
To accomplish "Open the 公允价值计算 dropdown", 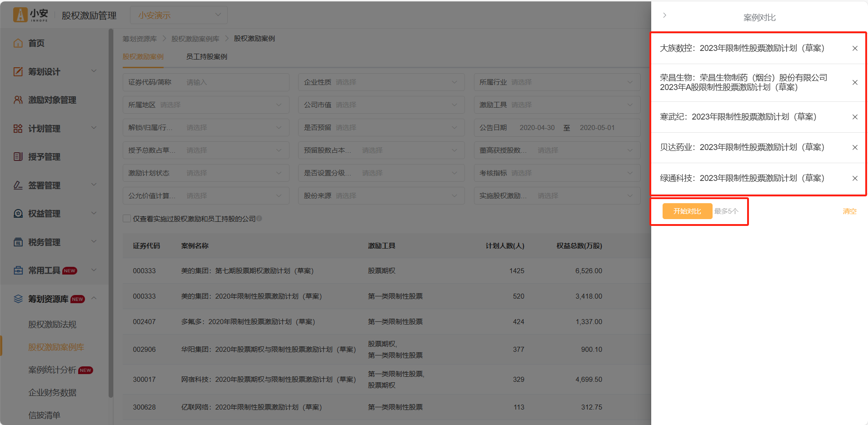I will 206,196.
